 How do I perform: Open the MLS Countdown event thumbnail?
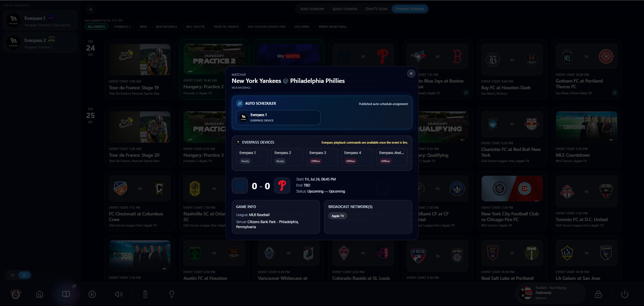[586, 127]
